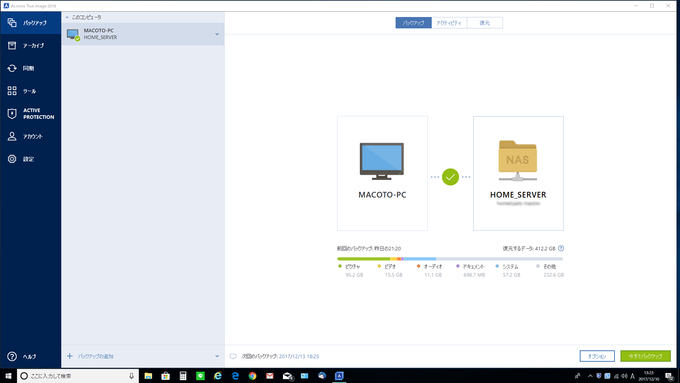Open the アーカイブ (Archive) sidebar section
The width and height of the screenshot is (680, 383).
30,46
